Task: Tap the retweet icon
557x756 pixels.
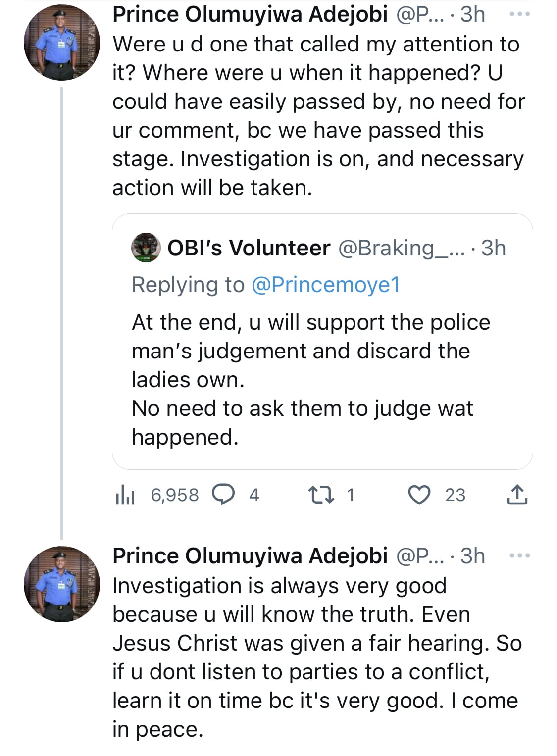Action: click(x=320, y=494)
